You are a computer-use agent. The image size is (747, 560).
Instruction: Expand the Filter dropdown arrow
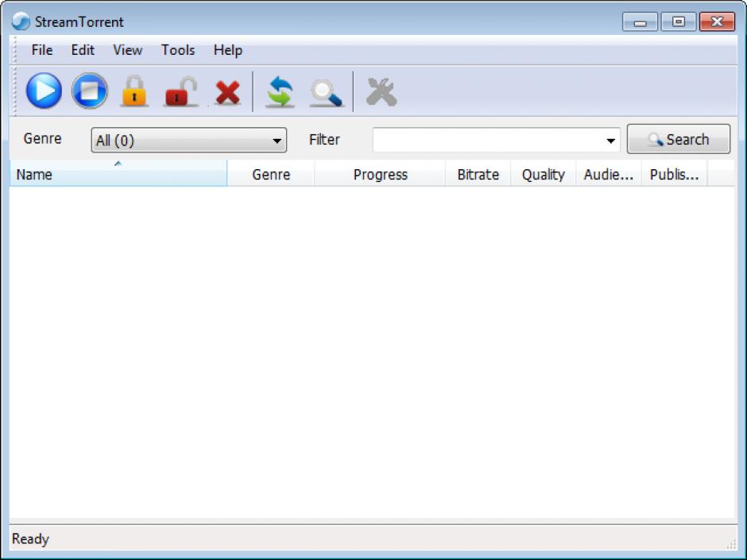point(610,141)
